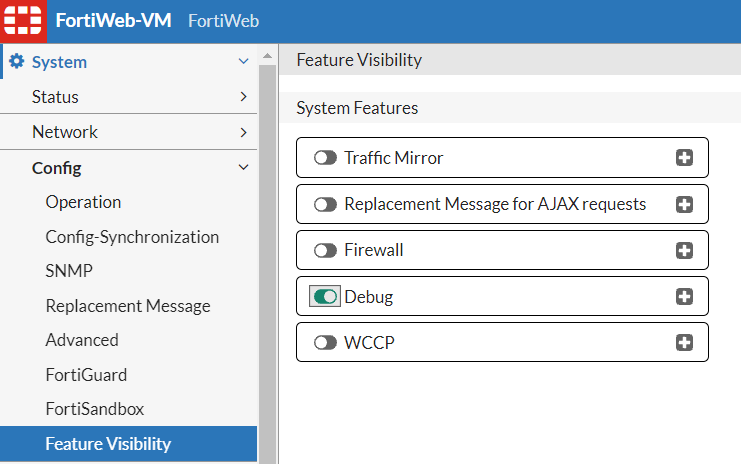Disable the Debug toggle

point(325,297)
